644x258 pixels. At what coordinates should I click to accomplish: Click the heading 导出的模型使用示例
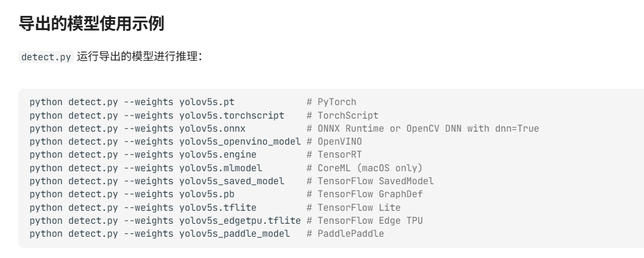coord(91,24)
